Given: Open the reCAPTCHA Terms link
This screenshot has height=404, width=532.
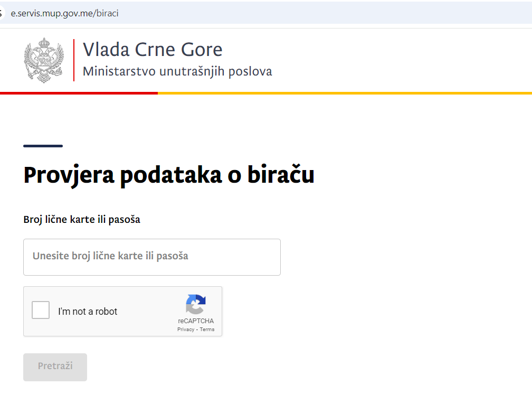Looking at the screenshot, I should [x=207, y=330].
